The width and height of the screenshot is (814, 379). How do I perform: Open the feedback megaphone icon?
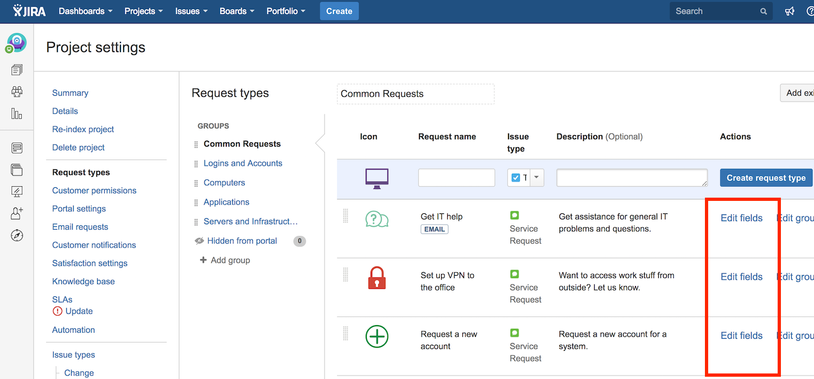pos(790,11)
